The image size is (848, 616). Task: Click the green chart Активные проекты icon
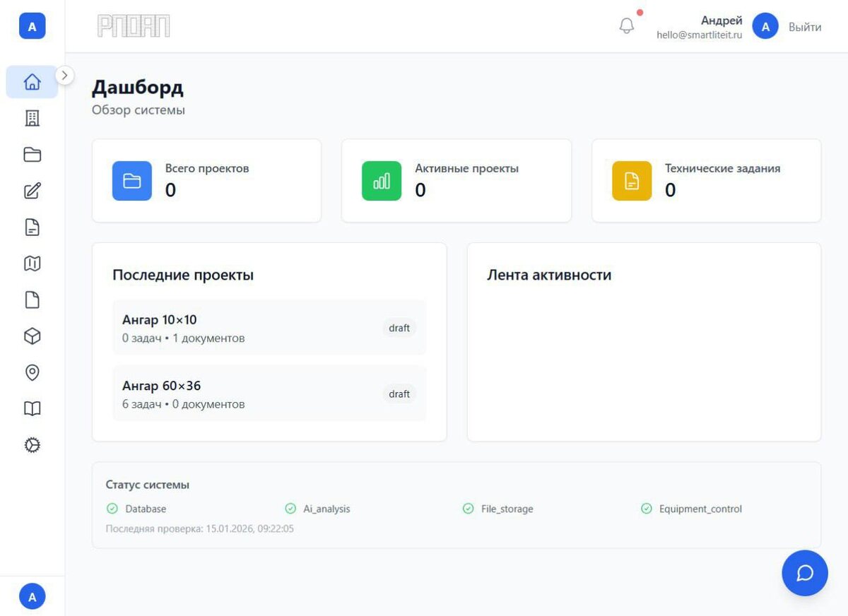382,181
